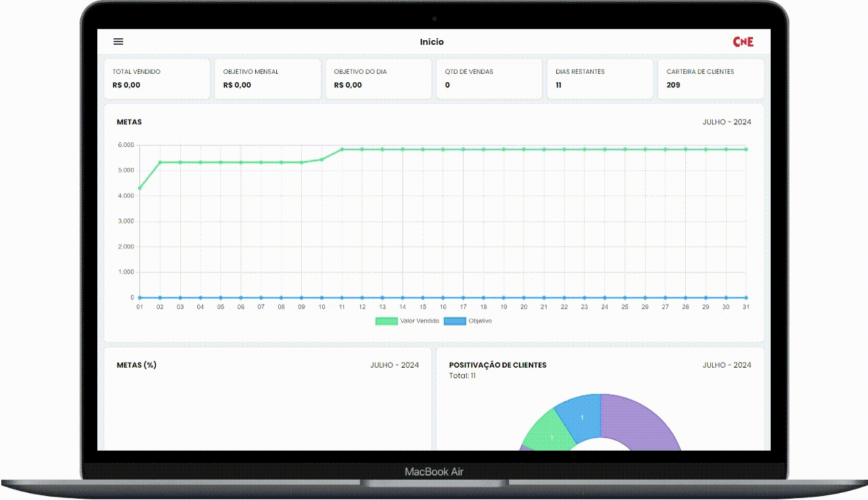Toggle the Objetivo legend series

[479, 321]
